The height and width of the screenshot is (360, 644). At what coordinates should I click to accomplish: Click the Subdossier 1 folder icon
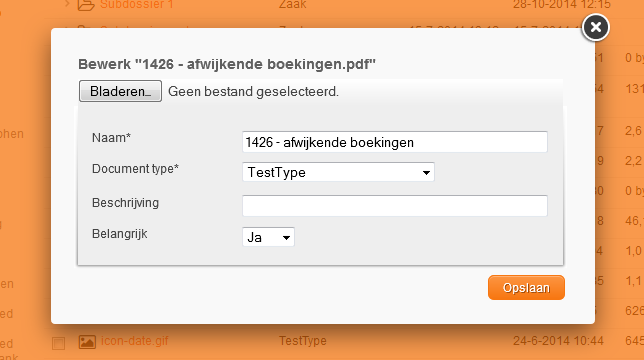click(x=86, y=5)
